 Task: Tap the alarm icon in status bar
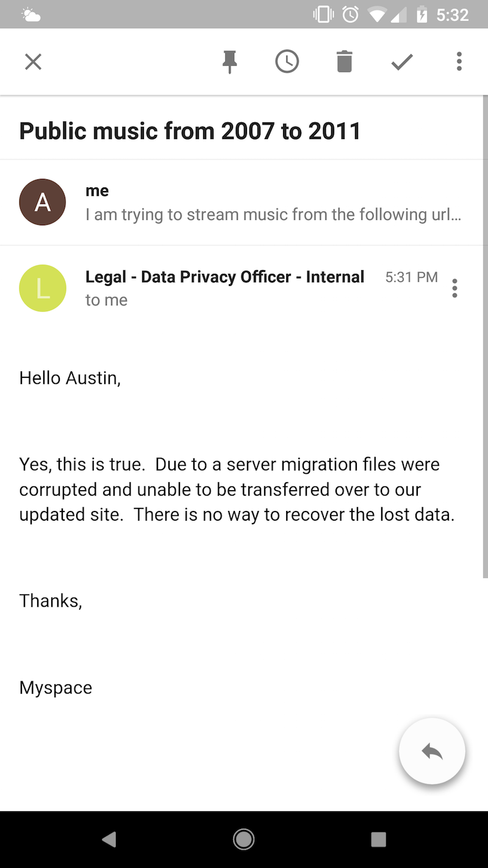pos(351,15)
